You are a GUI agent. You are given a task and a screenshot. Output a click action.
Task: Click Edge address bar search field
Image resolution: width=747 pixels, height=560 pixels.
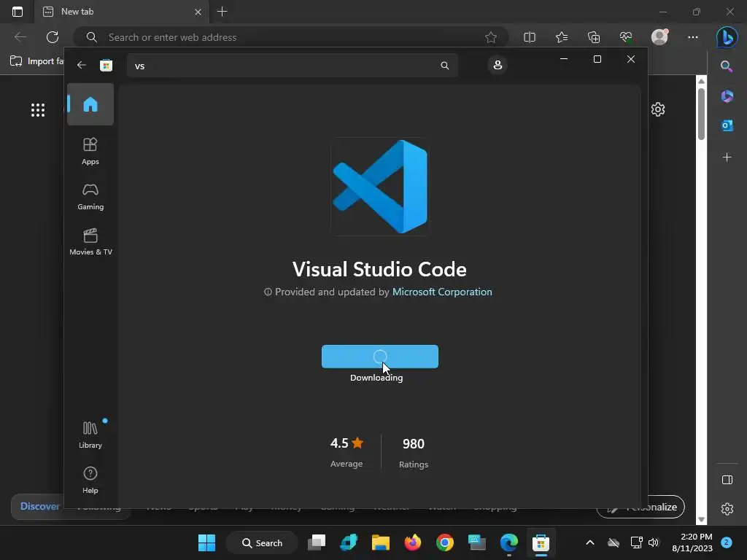click(290, 37)
